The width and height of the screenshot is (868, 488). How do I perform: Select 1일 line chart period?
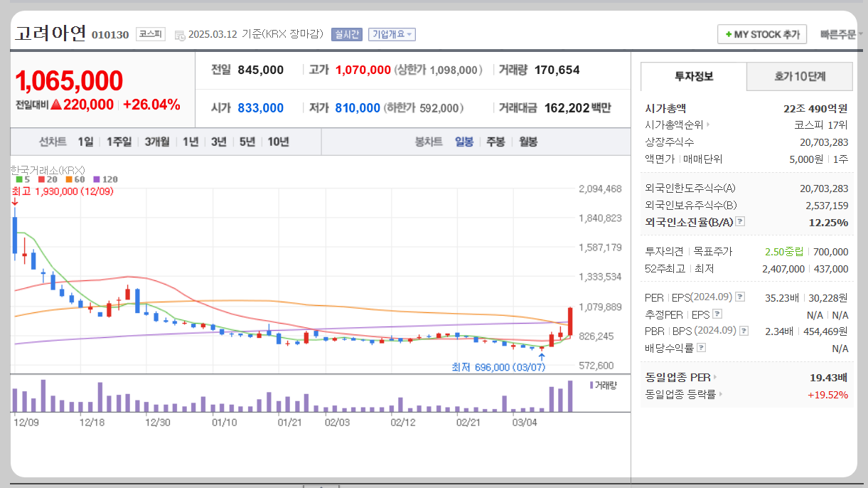point(85,142)
